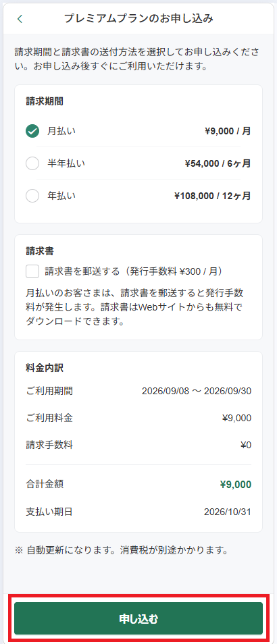
Task: Click the ¥54,000 / 6ヶ月 price text
Action: [x=218, y=164]
